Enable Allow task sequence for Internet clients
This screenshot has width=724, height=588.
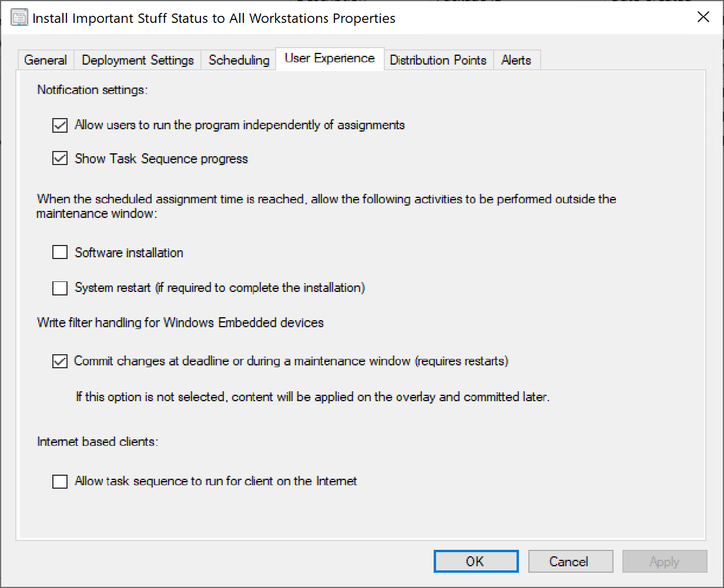pos(59,481)
